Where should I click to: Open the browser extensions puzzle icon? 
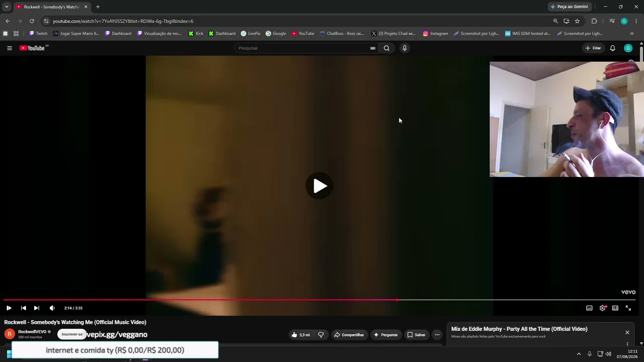594,21
